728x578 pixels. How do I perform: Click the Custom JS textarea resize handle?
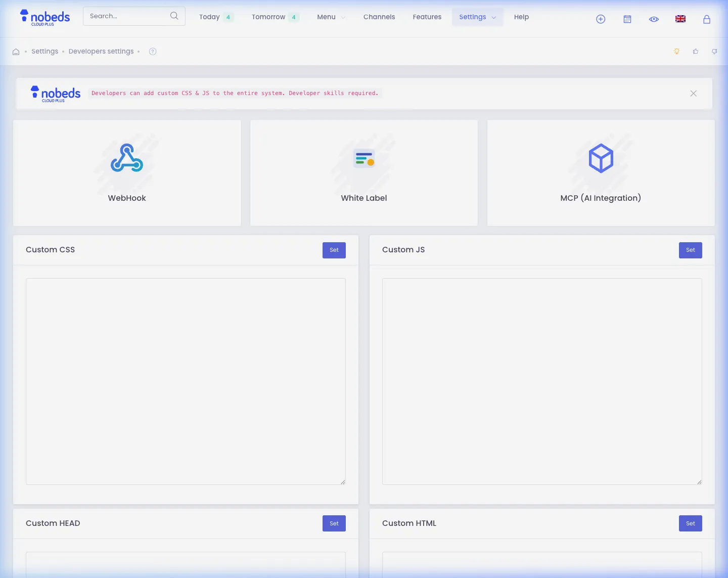click(699, 482)
